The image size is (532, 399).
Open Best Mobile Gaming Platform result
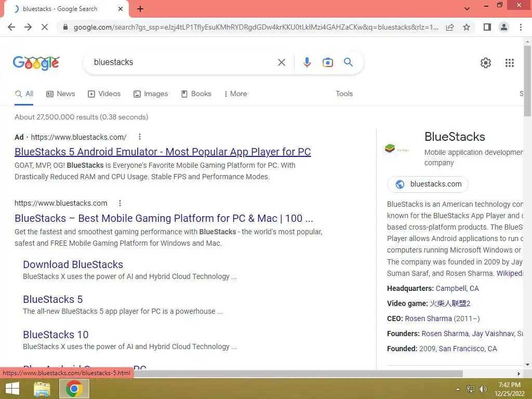click(x=164, y=218)
